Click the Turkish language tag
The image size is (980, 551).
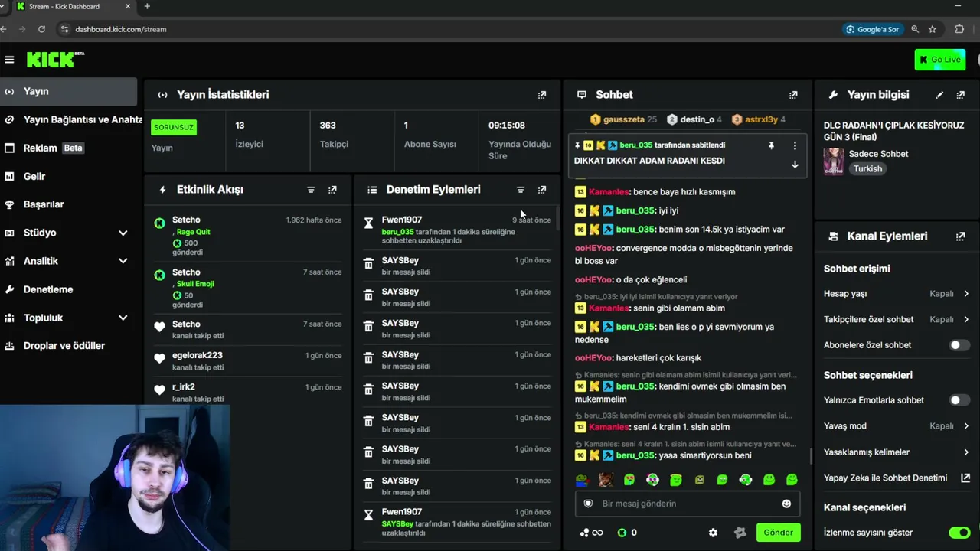(868, 169)
